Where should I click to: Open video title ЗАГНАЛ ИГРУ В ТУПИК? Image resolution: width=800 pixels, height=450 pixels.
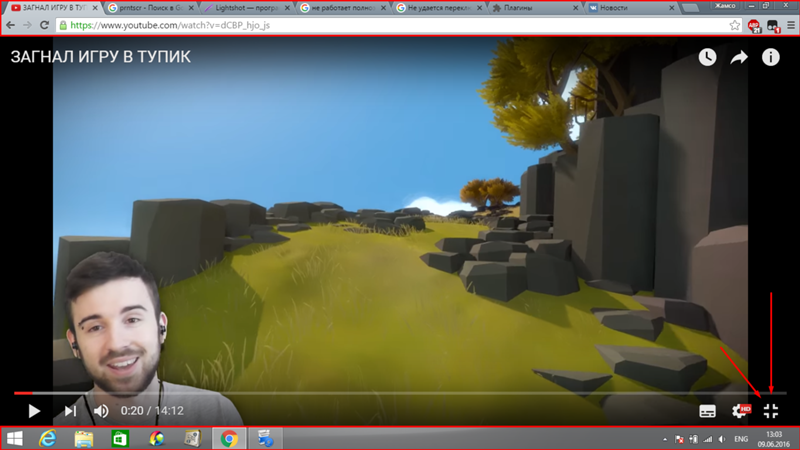(x=101, y=57)
